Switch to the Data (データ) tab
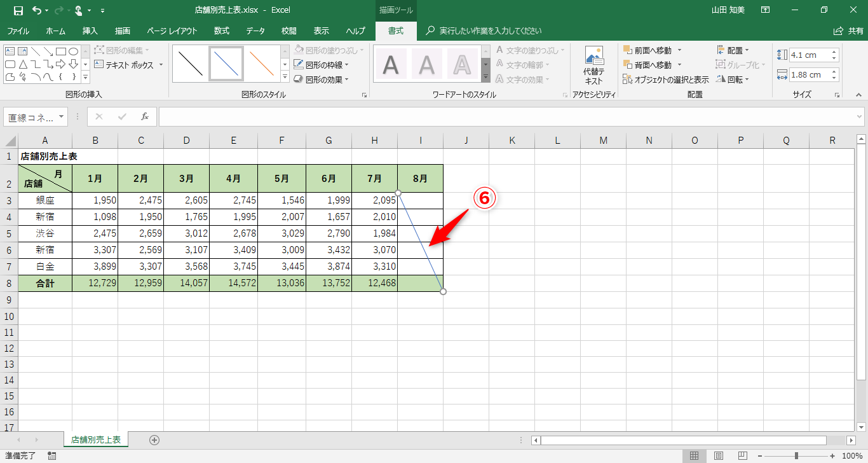The height and width of the screenshot is (463, 868). [255, 31]
